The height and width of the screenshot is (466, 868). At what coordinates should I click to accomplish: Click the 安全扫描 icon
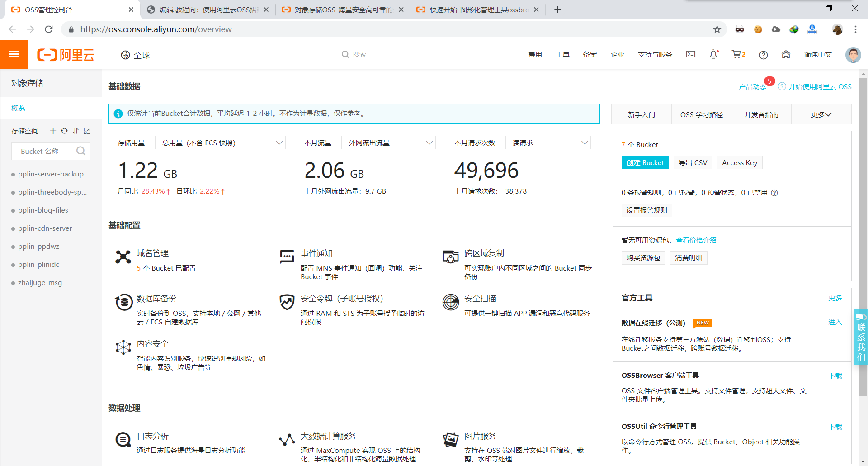(x=450, y=302)
